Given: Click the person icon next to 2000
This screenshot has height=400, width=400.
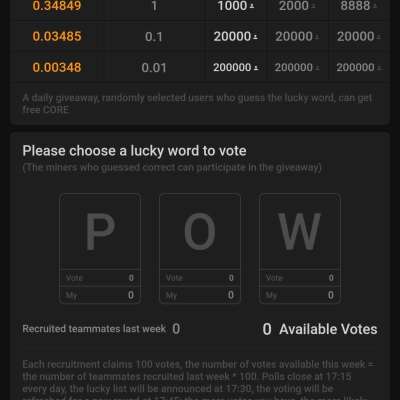Looking at the screenshot, I should point(313,6).
